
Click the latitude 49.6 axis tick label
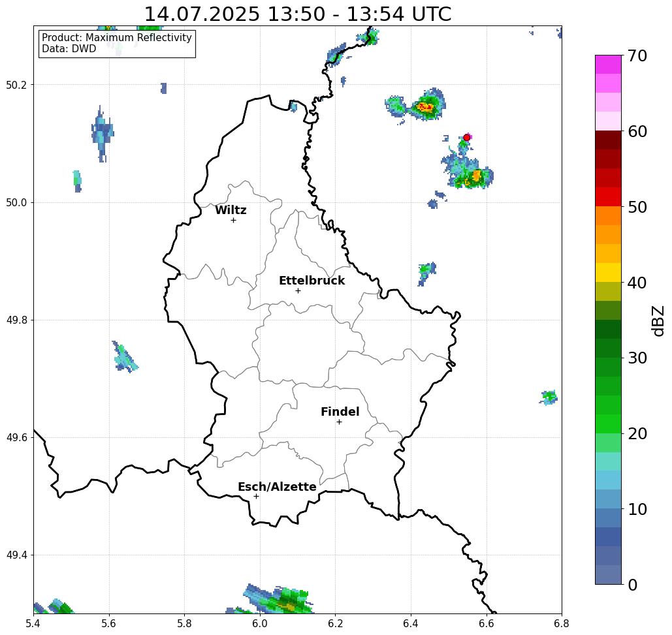point(16,438)
